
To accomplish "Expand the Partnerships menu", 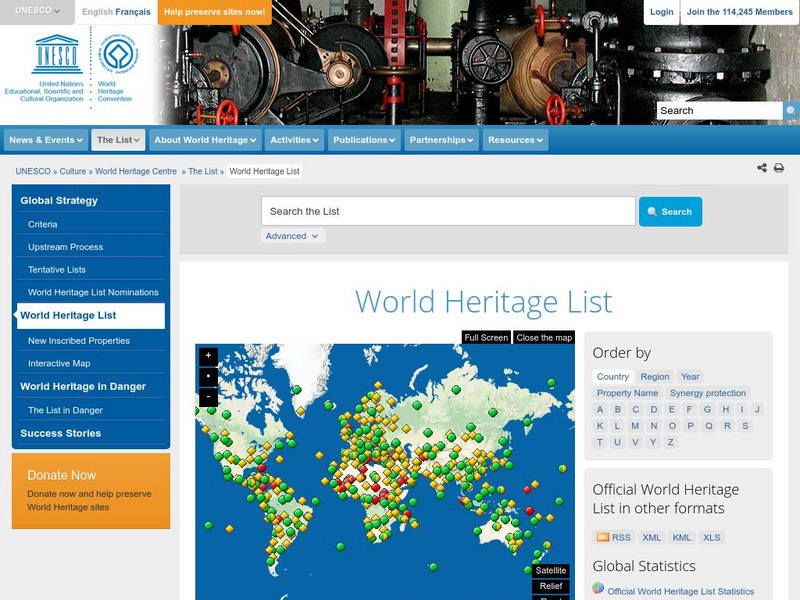I will click(442, 140).
